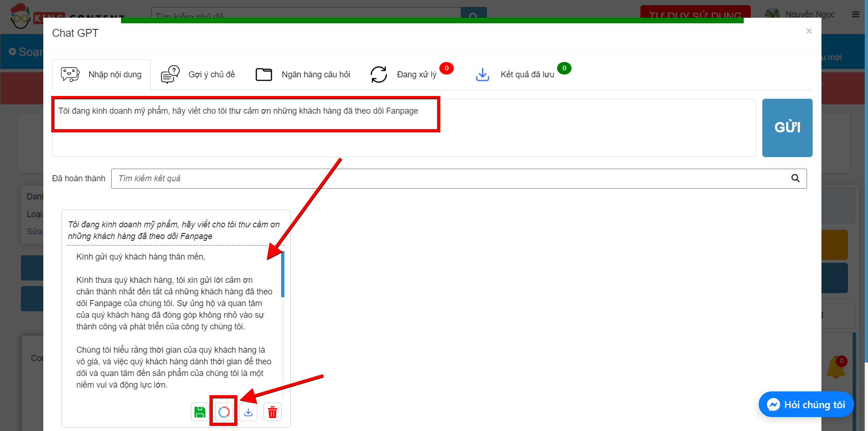The height and width of the screenshot is (431, 868).
Task: Click the red processing count badge
Action: pos(446,68)
